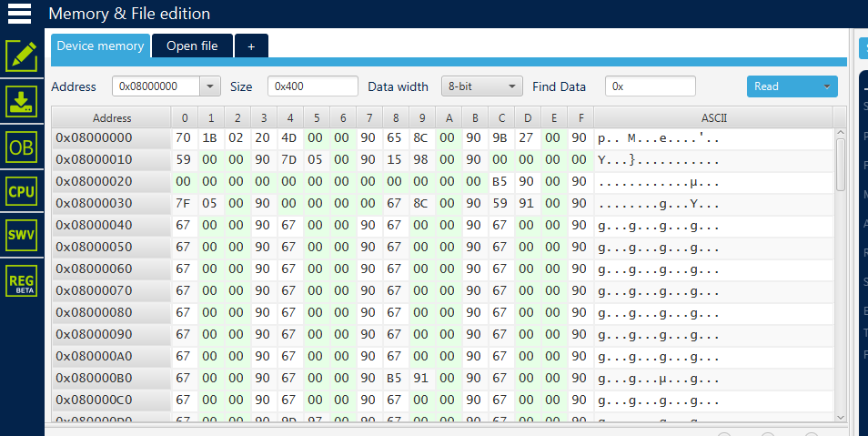The image size is (868, 436).
Task: Click ASCII text of row 0x08000010
Action: point(659,161)
